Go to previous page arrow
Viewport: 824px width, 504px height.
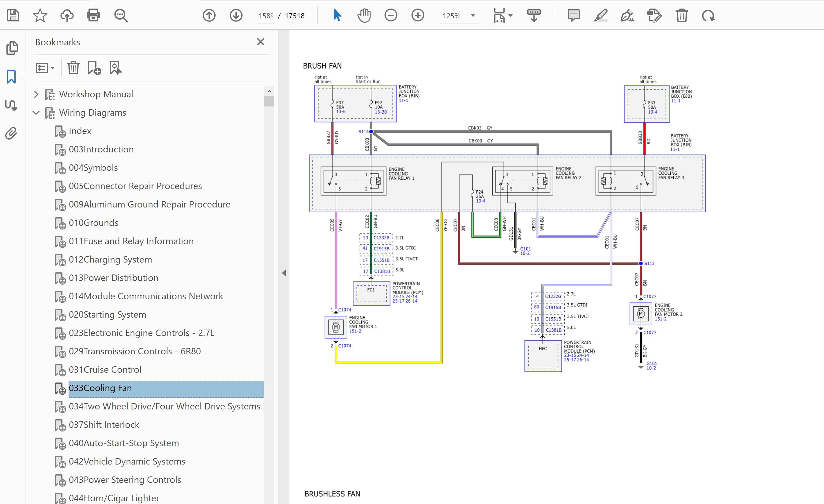pos(209,15)
